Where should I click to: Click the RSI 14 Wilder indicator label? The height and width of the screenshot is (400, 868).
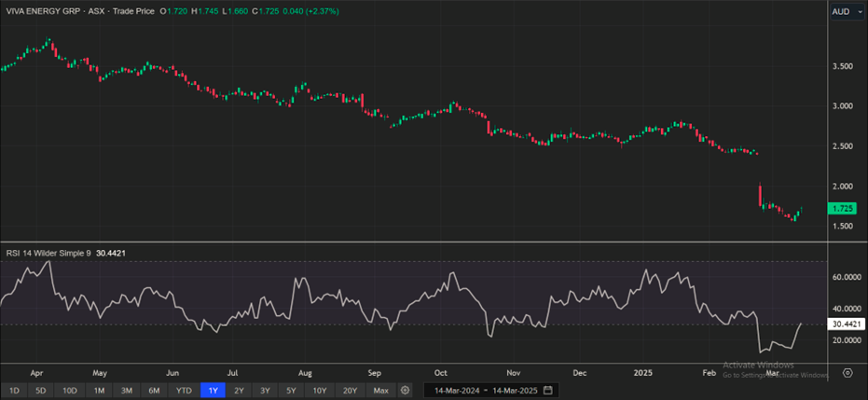tap(47, 251)
